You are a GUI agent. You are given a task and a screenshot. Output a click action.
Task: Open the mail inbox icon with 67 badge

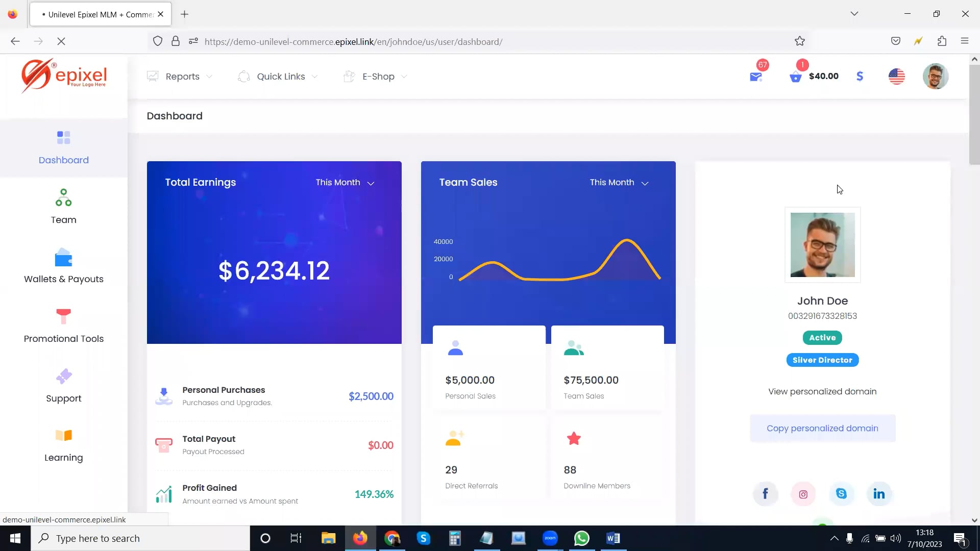tap(755, 77)
